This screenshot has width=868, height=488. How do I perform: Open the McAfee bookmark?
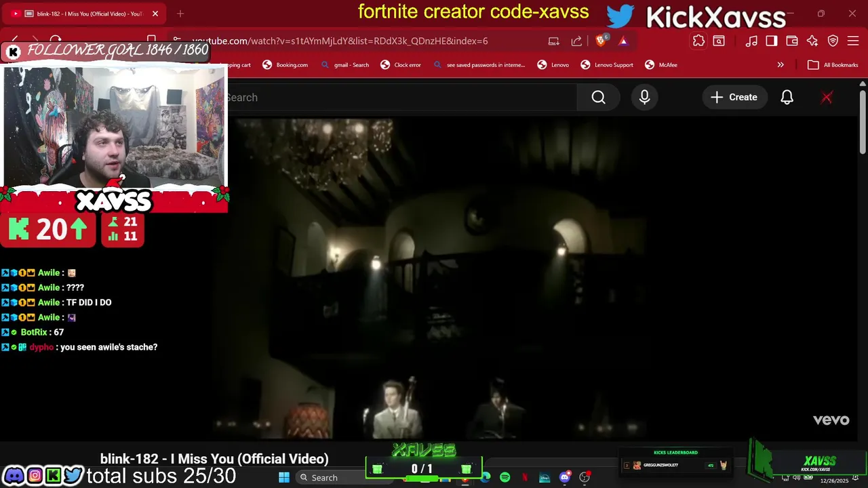[661, 65]
